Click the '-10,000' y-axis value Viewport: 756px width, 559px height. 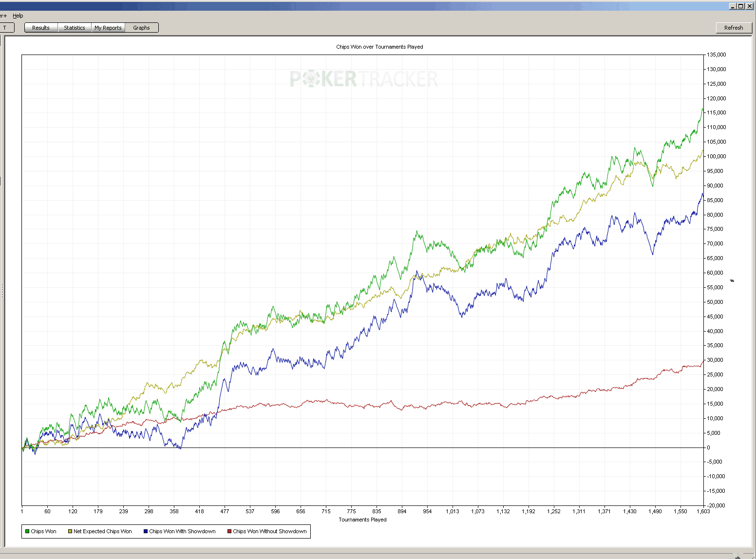point(716,476)
